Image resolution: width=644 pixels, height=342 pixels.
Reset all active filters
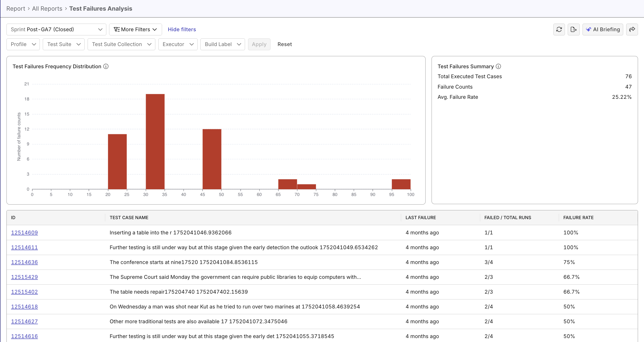[285, 44]
